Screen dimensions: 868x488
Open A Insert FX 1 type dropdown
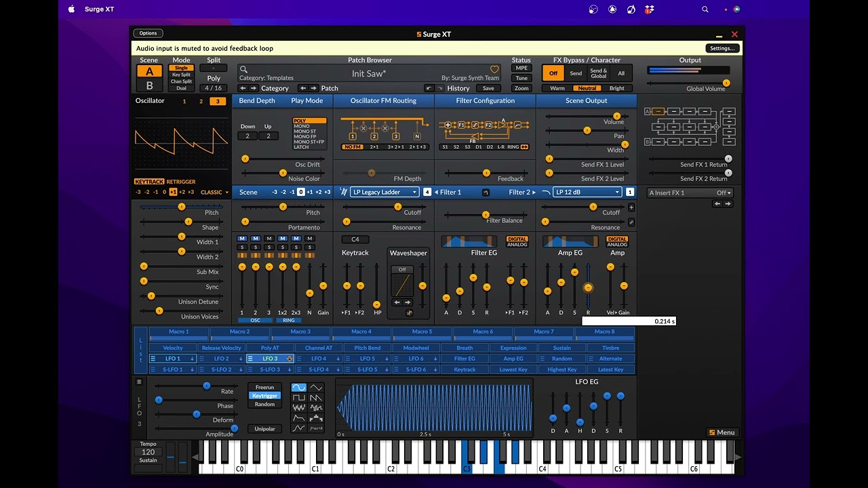690,192
